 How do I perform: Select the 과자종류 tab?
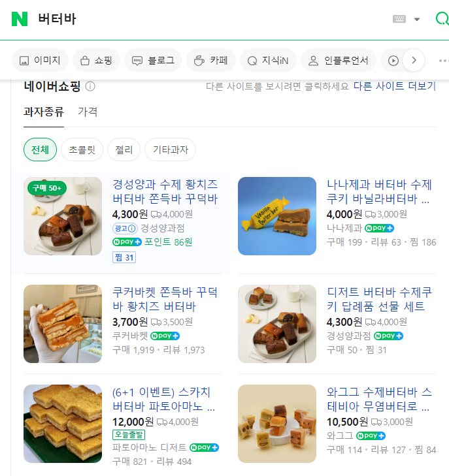click(x=43, y=112)
